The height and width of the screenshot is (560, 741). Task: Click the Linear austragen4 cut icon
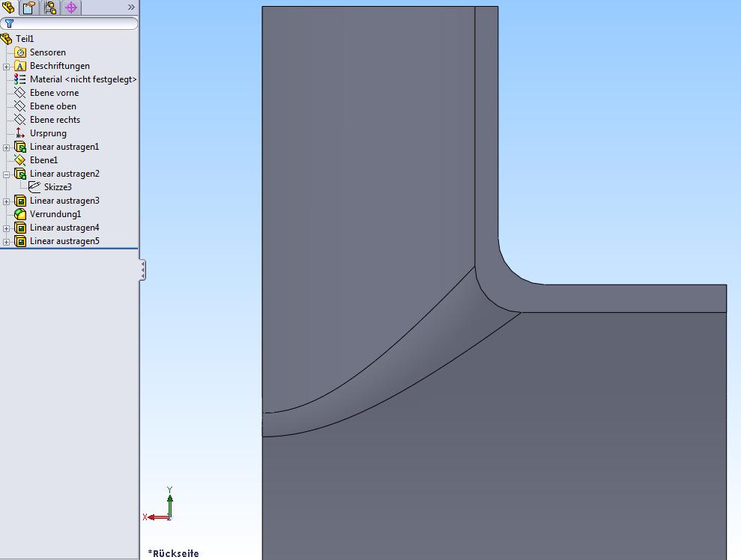click(19, 228)
